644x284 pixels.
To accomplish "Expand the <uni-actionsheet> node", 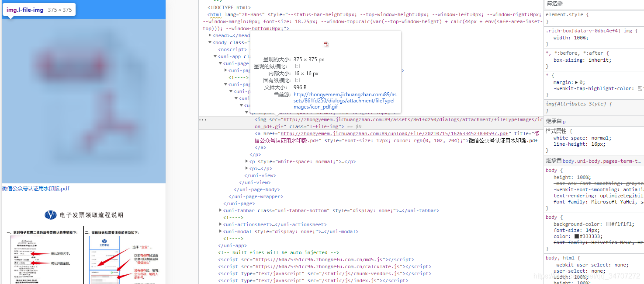I will coord(220,224).
